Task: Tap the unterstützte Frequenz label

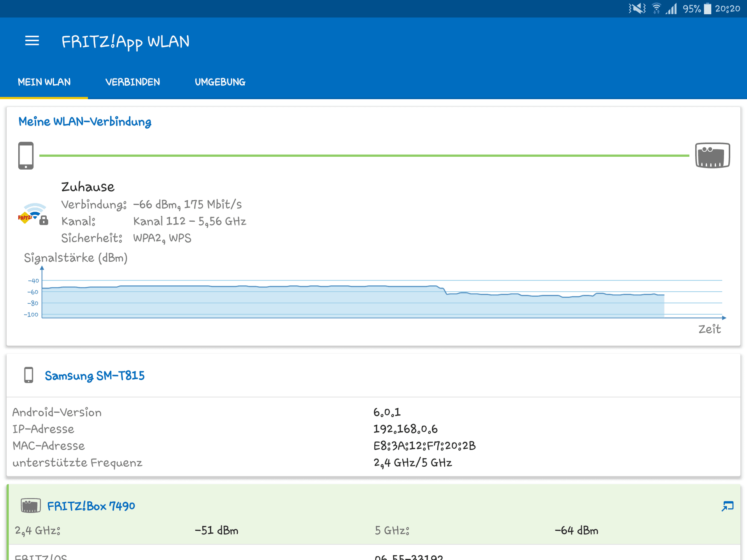Action: point(77,463)
